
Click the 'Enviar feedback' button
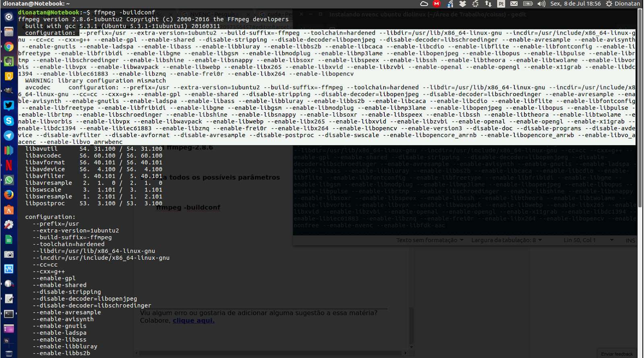point(617,354)
